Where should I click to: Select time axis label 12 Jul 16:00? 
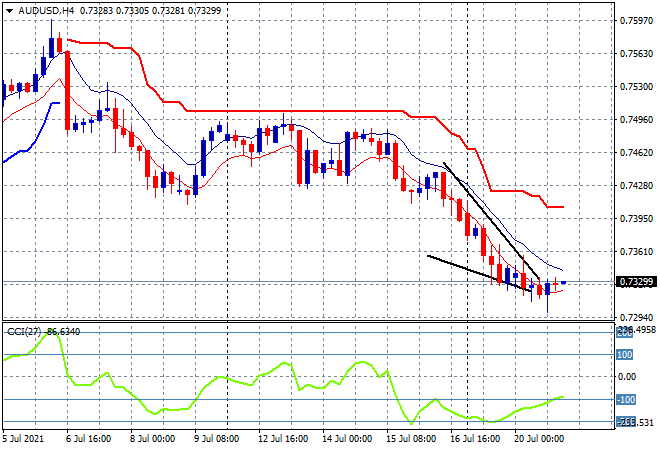(x=283, y=439)
